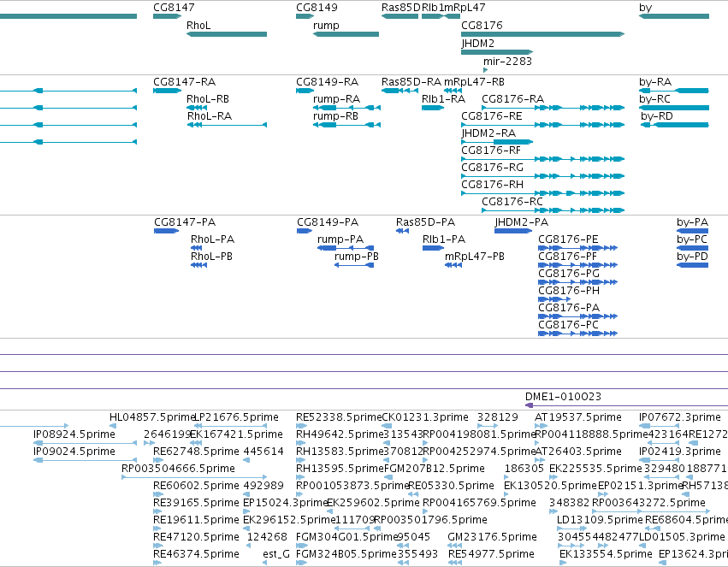Click the mir-2283 feature label
Viewport: 728px width, 567px height.
pyautogui.click(x=507, y=62)
